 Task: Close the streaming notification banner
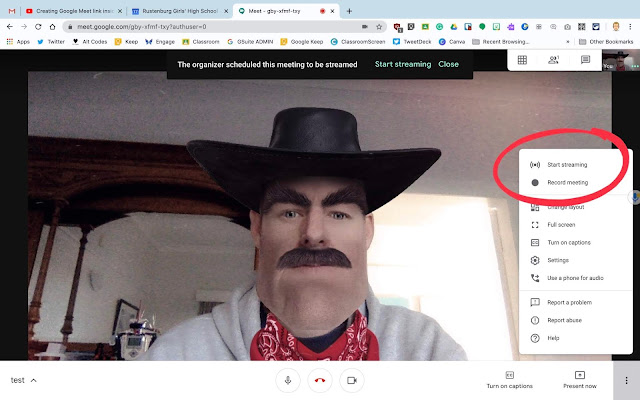tap(448, 64)
